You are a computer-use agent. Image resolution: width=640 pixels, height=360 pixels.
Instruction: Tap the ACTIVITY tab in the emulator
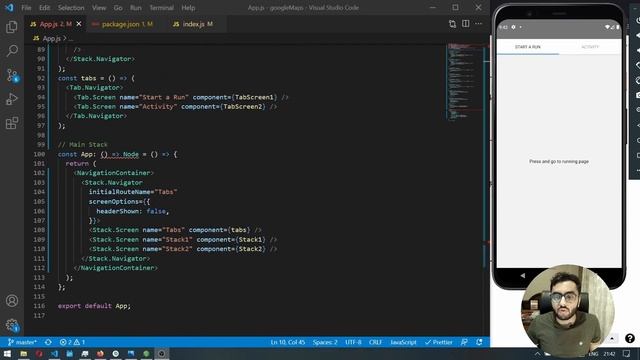(590, 47)
